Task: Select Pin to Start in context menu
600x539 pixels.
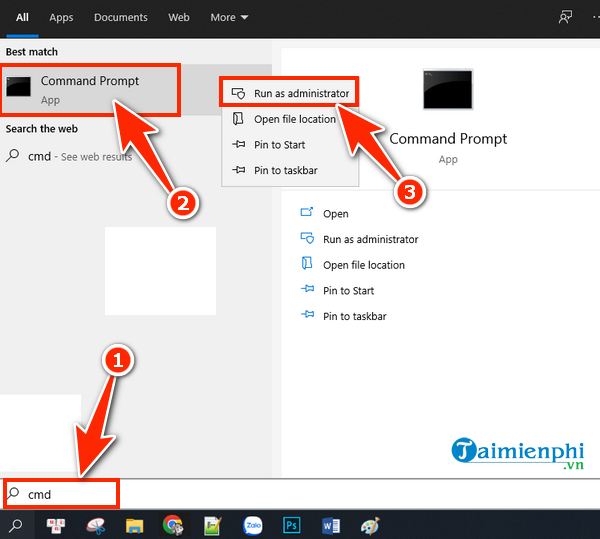Action: [290, 145]
